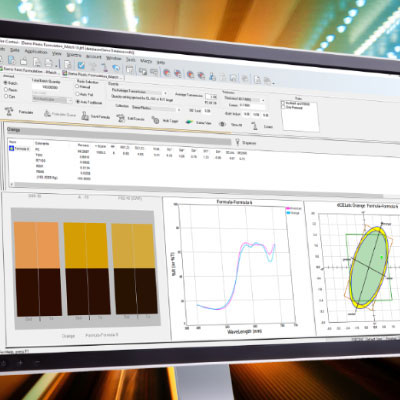Select the Resin radio button
This screenshot has width=400, height=400.
coord(6,89)
